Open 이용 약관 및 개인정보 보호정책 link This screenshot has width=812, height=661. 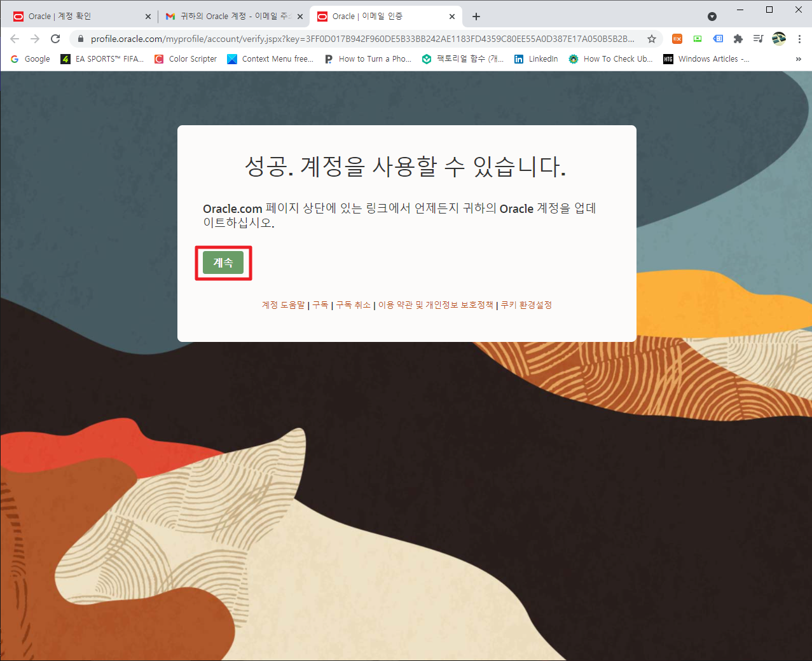tap(436, 305)
